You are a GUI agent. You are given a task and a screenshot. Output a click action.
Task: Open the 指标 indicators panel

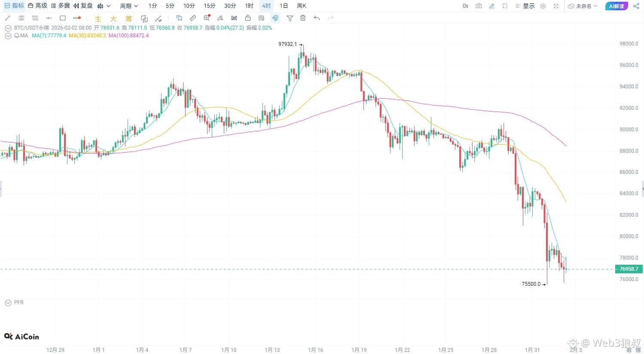tap(14, 6)
